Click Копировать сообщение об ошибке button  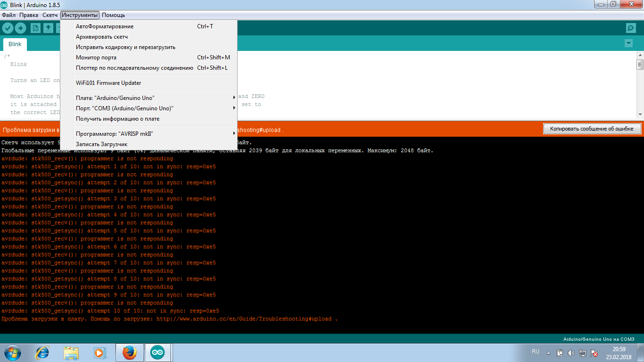pos(592,129)
